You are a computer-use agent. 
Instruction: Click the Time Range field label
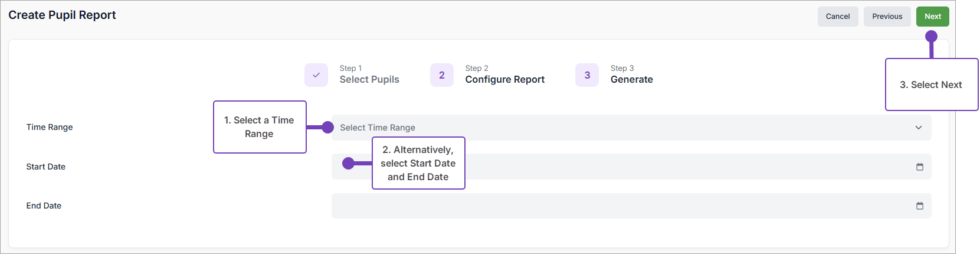pyautogui.click(x=50, y=127)
